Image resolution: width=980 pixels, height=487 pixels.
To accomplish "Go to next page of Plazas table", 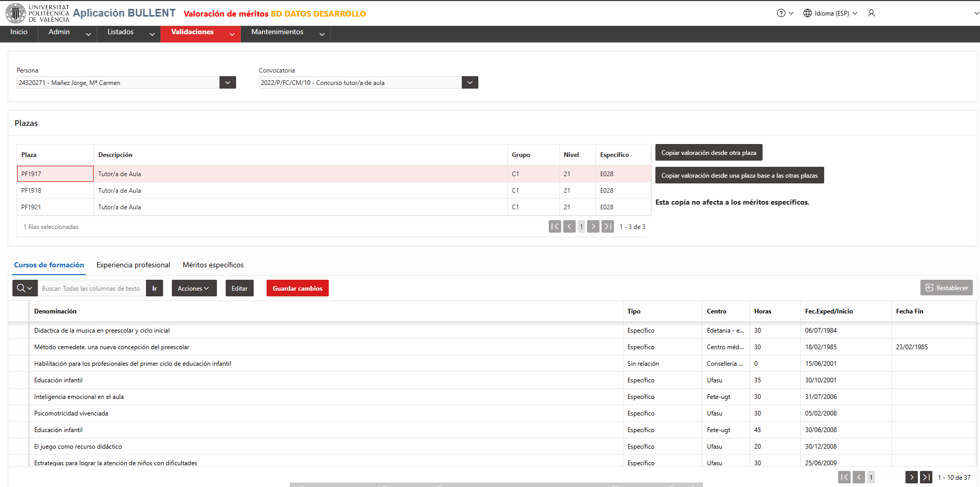I will pos(593,226).
